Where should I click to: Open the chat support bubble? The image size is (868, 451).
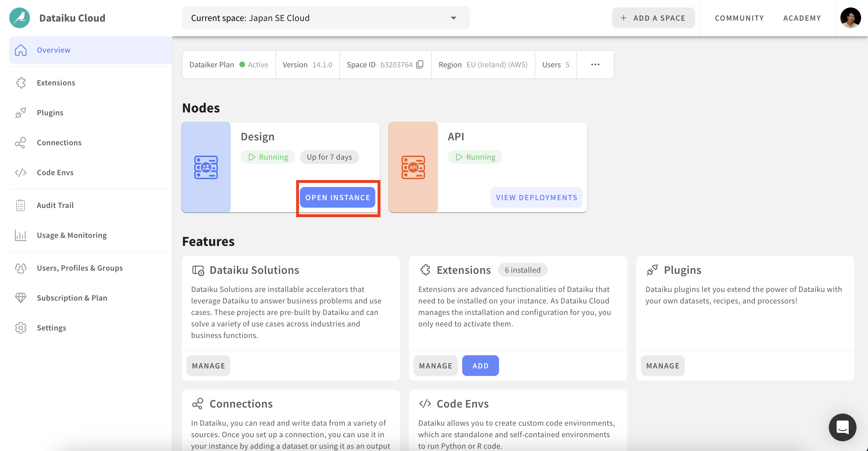[842, 427]
